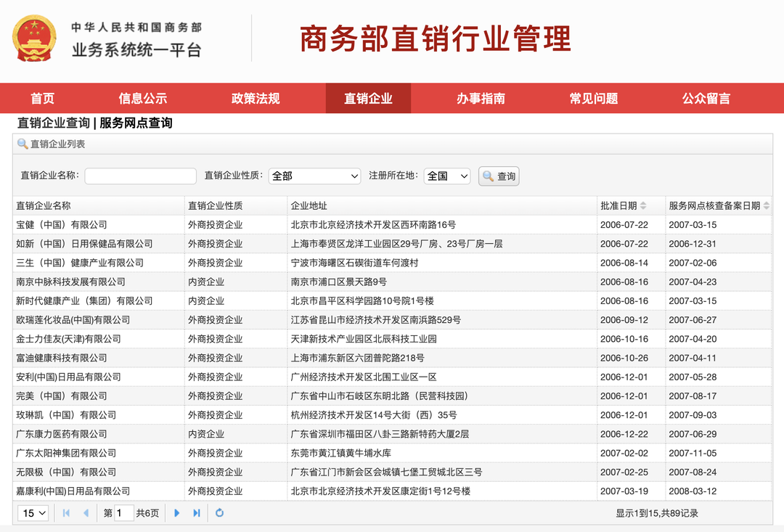Select the 三生（中国）健康产业有限公司 row
Screen dimensions: 784x532
[x=392, y=263]
